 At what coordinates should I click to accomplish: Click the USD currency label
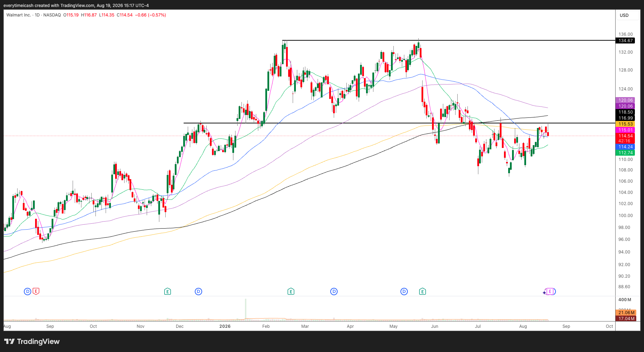[x=624, y=15]
